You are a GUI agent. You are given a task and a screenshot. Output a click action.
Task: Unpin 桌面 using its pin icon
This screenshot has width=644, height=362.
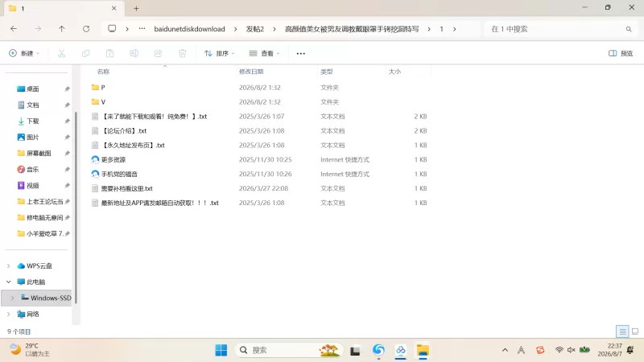(x=67, y=88)
